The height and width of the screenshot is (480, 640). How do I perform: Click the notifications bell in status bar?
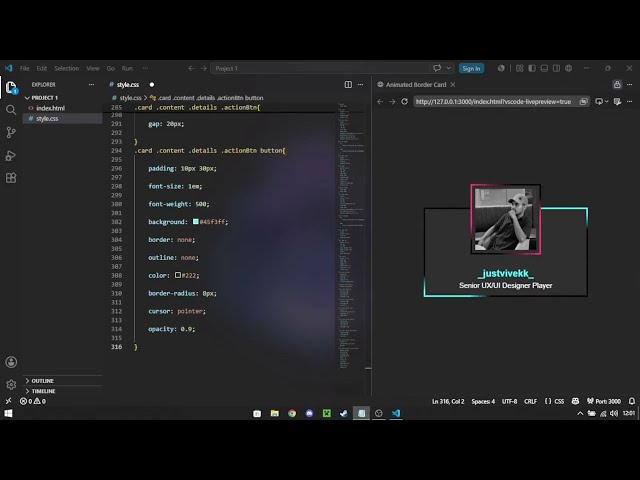pyautogui.click(x=632, y=401)
